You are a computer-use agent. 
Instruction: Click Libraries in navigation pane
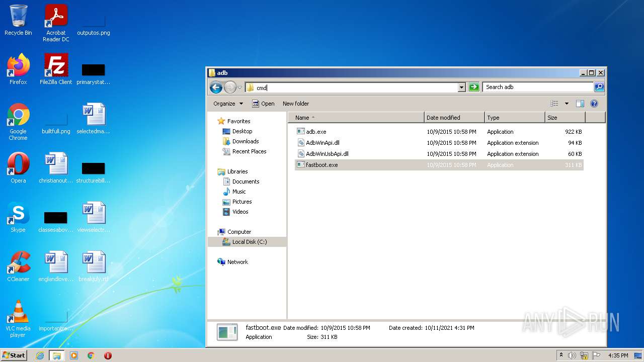[x=237, y=171]
